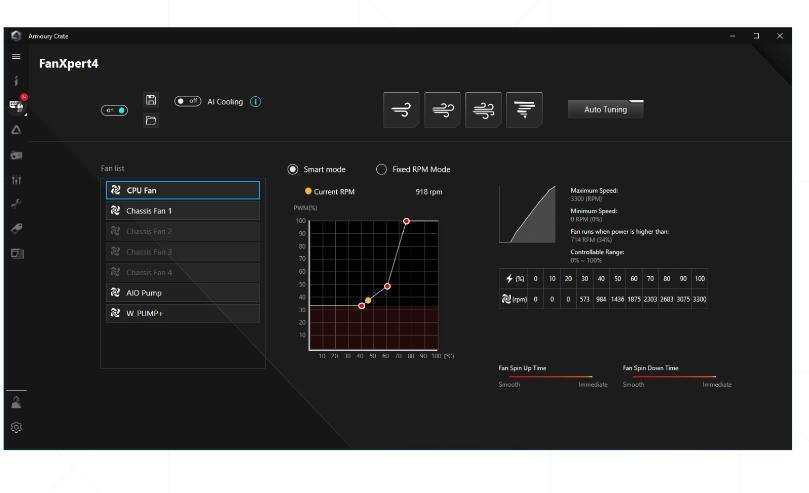Click the Current RPM legend label
This screenshot has height=493, width=809.
[x=334, y=192]
